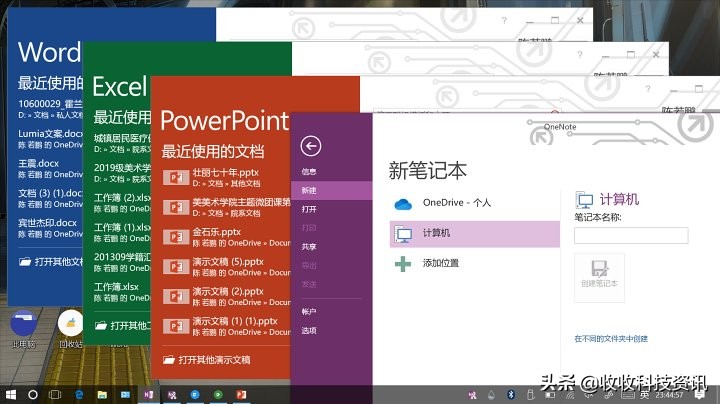This screenshot has height=404, width=720.
Task: Switch to PowerPoint via its taskbar icon
Action: [x=241, y=395]
